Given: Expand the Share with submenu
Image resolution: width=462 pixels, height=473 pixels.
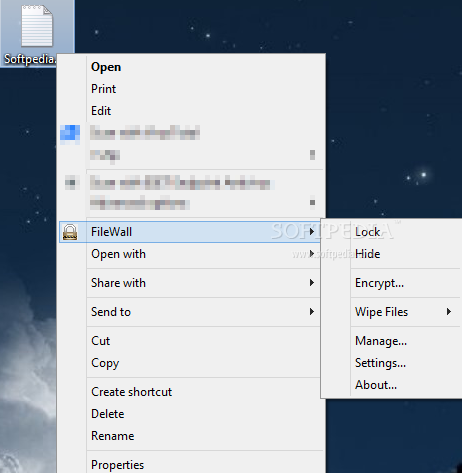Looking at the screenshot, I should point(190,283).
